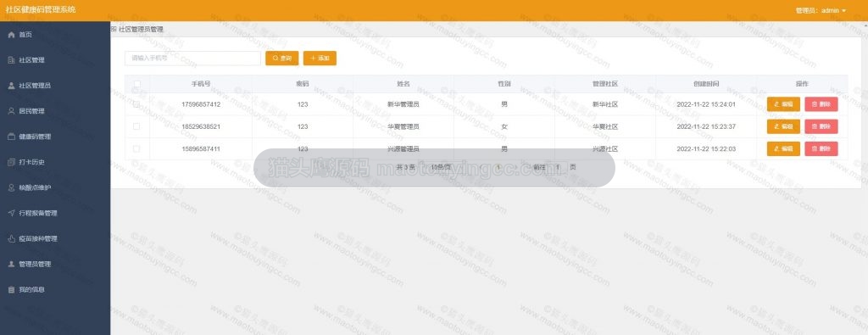This screenshot has width=868, height=335.
Task: Click the 前往 page number input
Action: pyautogui.click(x=558, y=167)
